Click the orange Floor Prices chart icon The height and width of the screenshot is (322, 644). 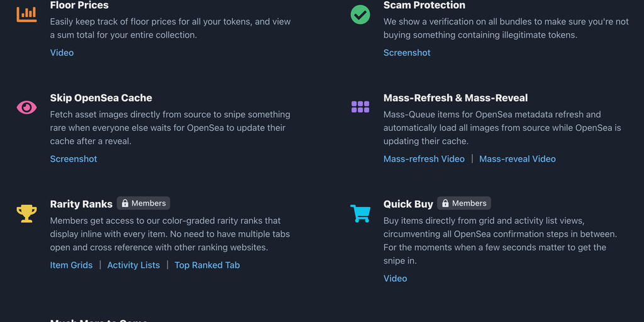(x=26, y=13)
